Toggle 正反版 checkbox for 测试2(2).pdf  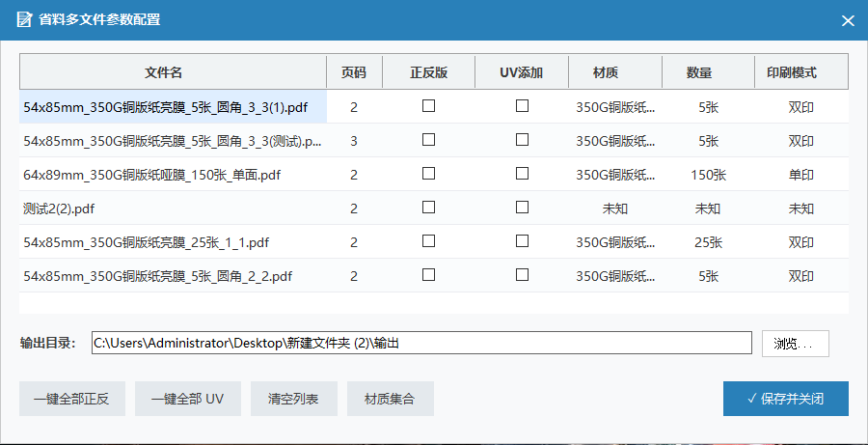428,208
